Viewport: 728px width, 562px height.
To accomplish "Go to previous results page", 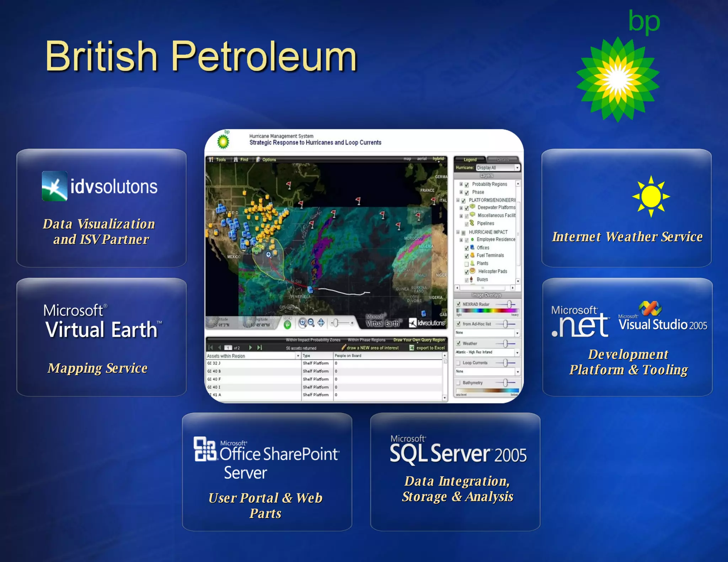I will 219,347.
